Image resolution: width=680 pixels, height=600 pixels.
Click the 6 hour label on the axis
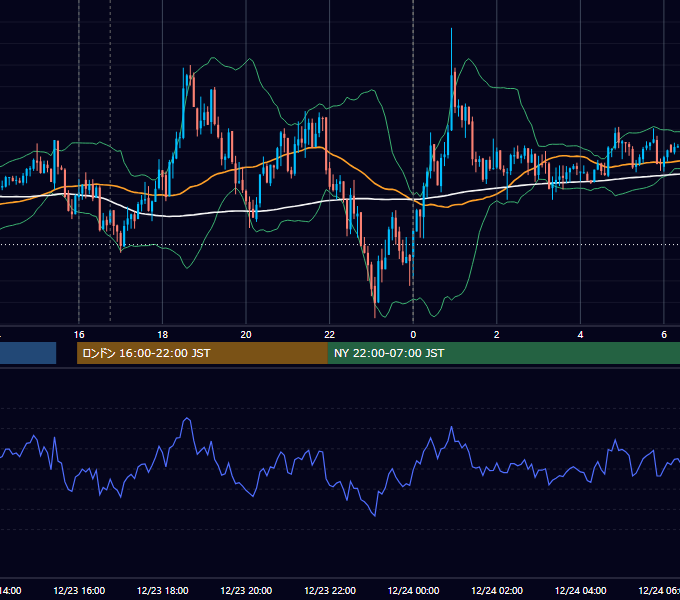point(664,334)
